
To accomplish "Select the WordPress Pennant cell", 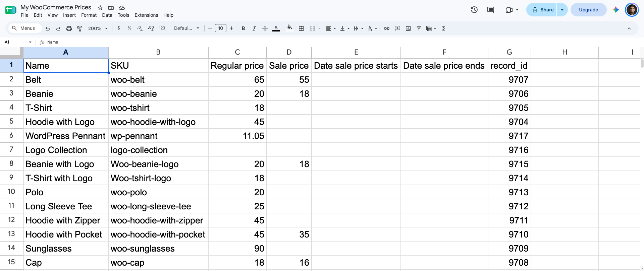I will point(66,136).
